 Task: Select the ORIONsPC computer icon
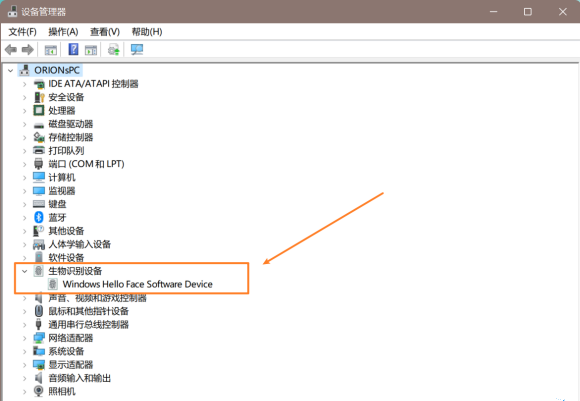tap(25, 70)
